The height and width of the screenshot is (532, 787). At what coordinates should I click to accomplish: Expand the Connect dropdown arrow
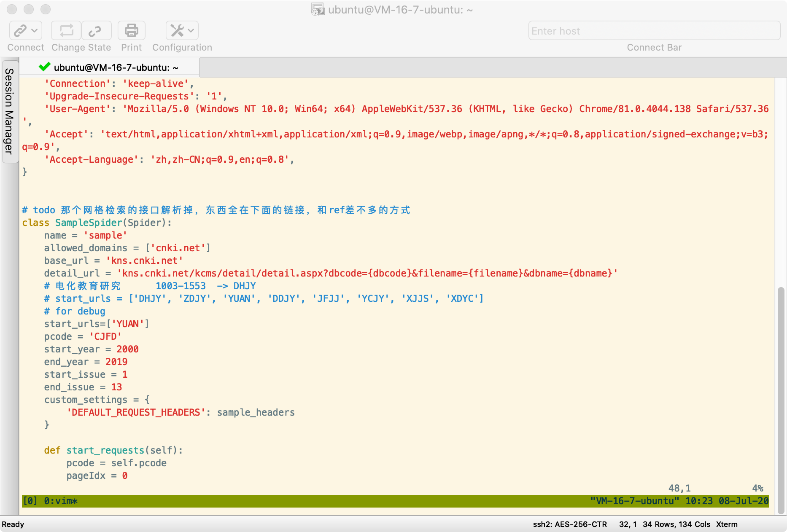coord(35,30)
